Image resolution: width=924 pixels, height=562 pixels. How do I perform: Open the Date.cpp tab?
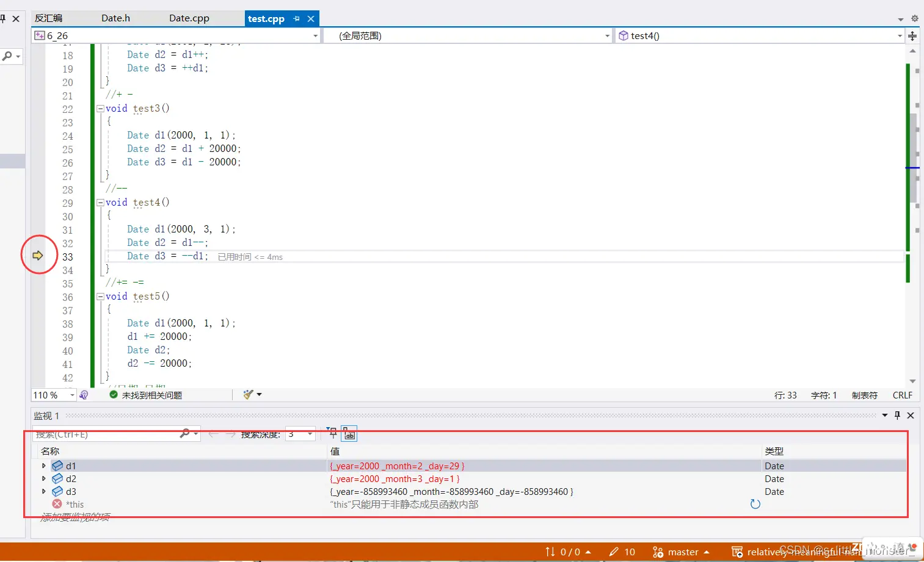click(x=189, y=18)
